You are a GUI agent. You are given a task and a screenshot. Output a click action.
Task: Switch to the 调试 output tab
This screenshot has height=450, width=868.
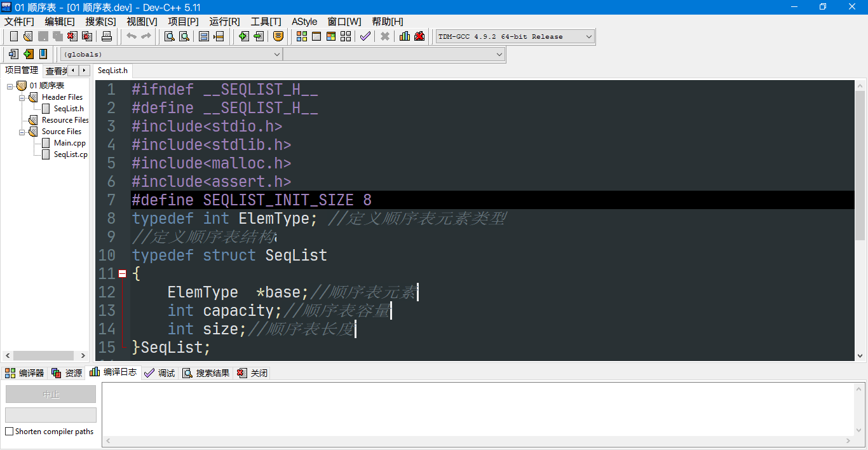(159, 373)
